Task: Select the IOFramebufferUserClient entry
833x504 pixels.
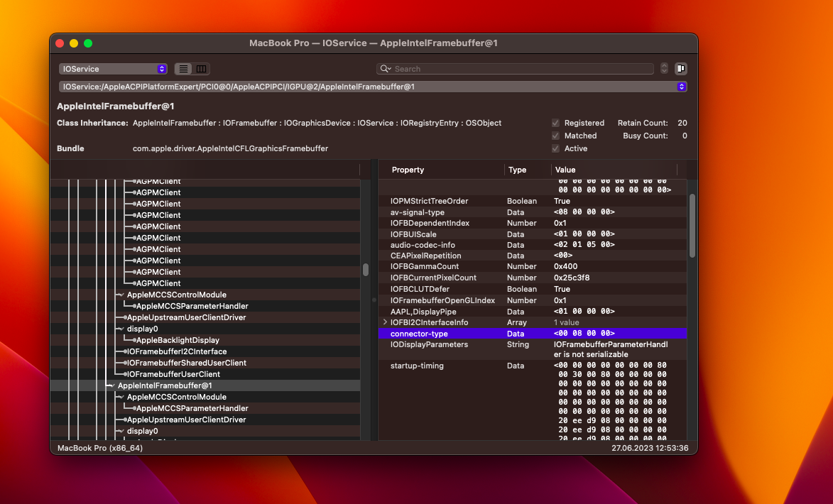Action: pyautogui.click(x=174, y=374)
